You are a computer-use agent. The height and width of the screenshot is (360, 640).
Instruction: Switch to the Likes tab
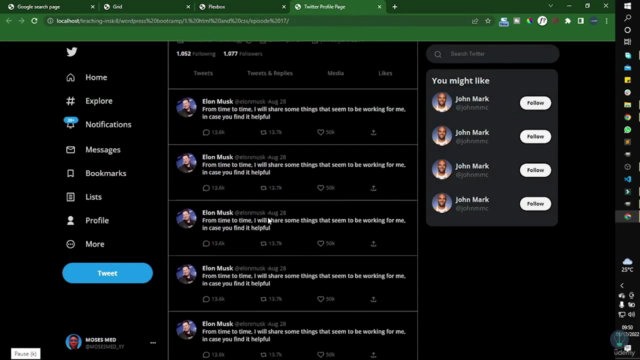tap(385, 73)
